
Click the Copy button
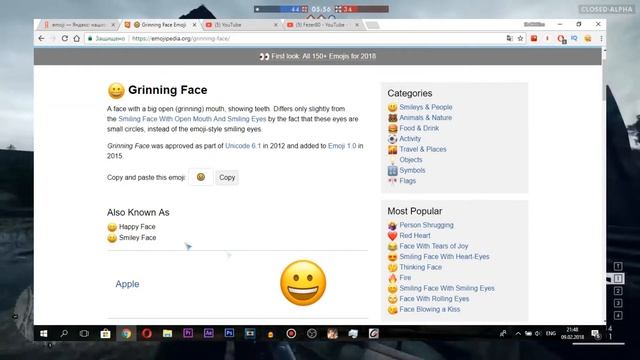[227, 177]
